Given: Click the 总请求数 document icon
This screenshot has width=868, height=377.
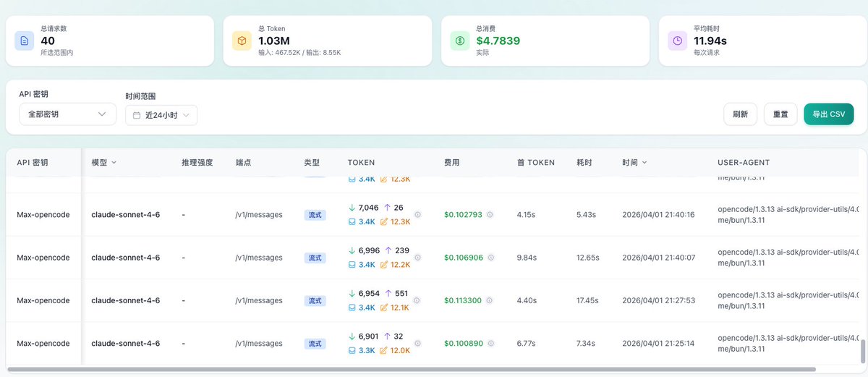Looking at the screenshot, I should tap(24, 41).
